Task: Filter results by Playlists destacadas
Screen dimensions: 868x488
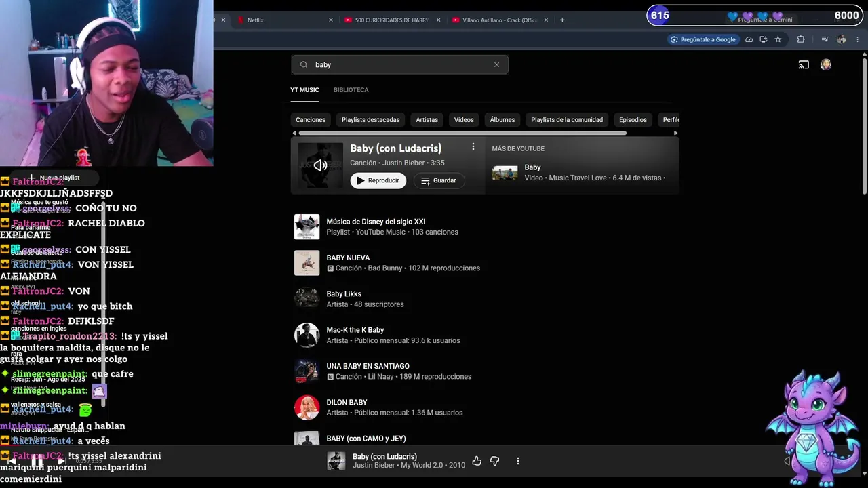Action: [x=370, y=120]
